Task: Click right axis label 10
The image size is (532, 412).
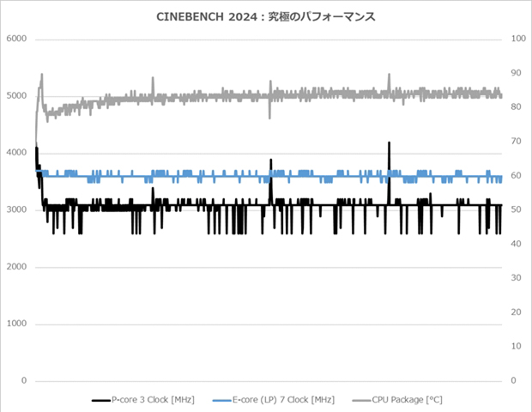Action: pyautogui.click(x=516, y=346)
